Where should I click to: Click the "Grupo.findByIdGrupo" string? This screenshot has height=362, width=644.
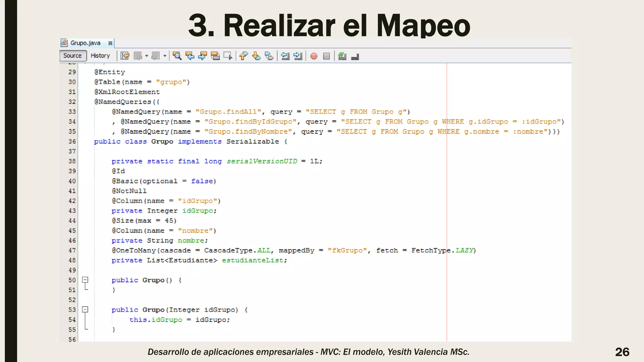pos(250,122)
